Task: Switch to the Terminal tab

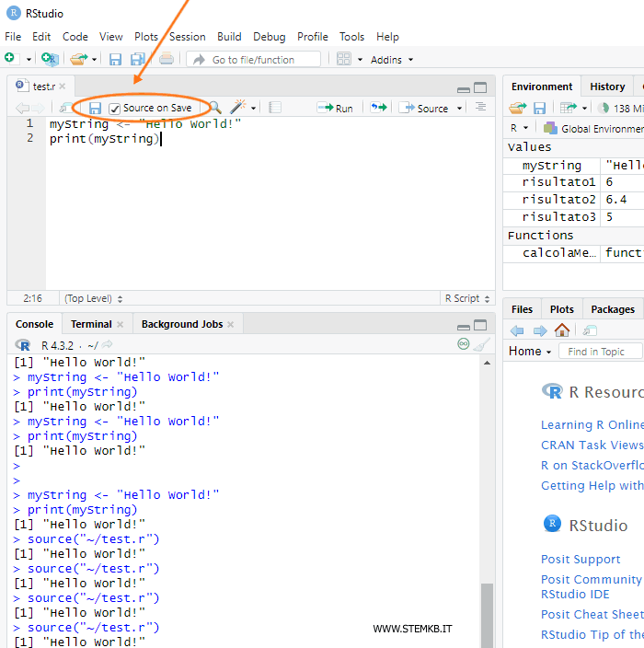Action: (91, 324)
